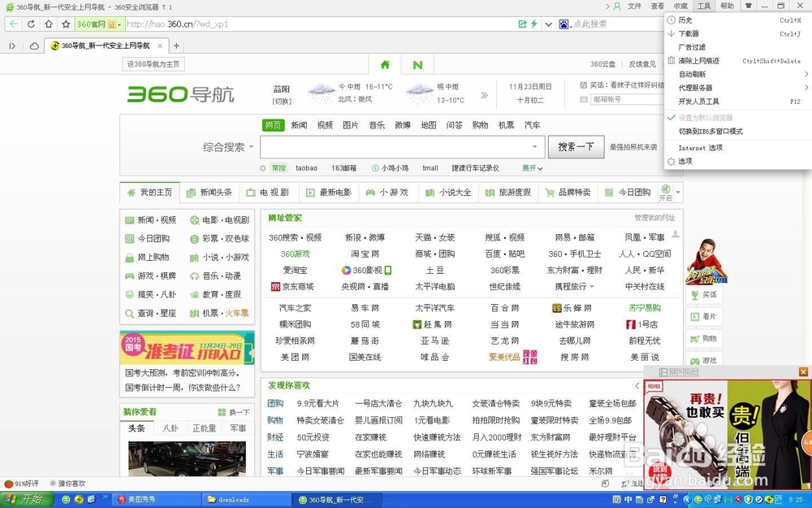The height and width of the screenshot is (508, 812).
Task: Click the 准考证打印入口 banner
Action: 187,348
